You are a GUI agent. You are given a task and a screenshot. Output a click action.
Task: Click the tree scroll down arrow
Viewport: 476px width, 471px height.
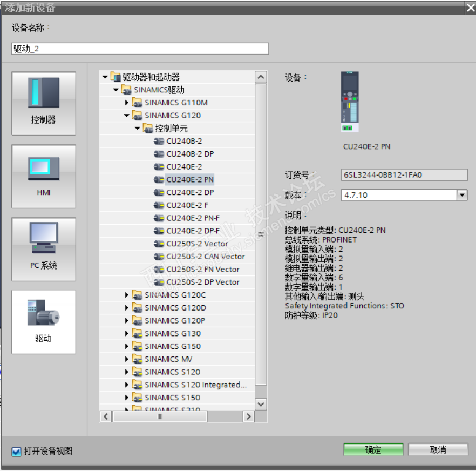click(x=261, y=404)
